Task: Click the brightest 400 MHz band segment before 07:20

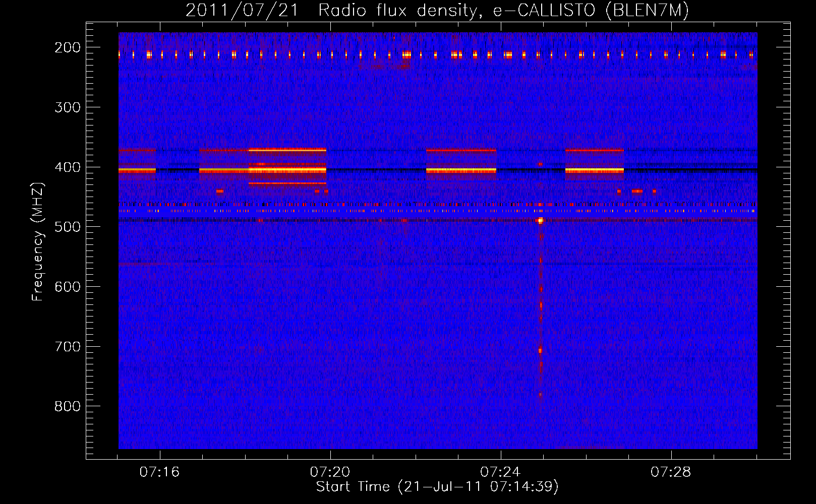Action: click(287, 170)
